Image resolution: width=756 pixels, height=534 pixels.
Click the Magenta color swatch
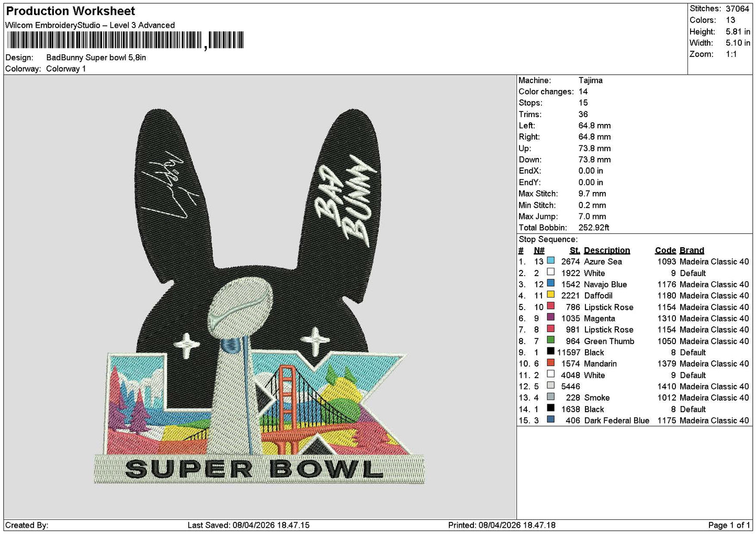point(550,317)
